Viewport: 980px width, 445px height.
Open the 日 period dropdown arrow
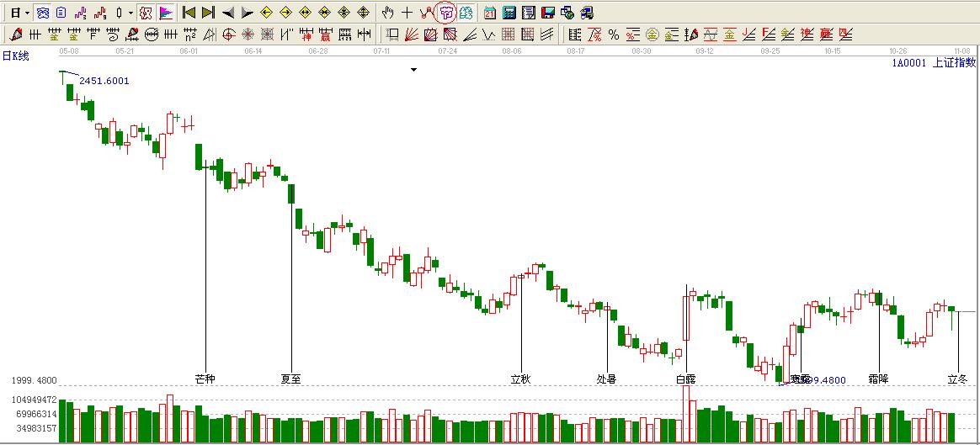(x=27, y=13)
